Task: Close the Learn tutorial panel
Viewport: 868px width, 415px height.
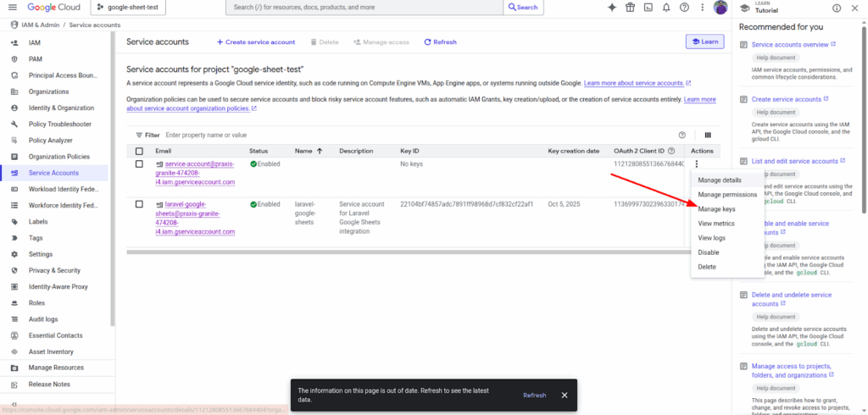Action: coord(856,8)
